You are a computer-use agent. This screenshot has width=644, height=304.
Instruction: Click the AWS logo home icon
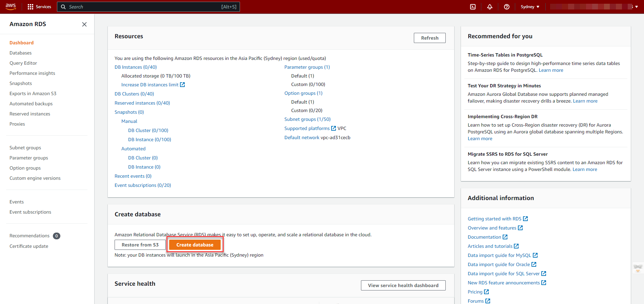click(11, 6)
